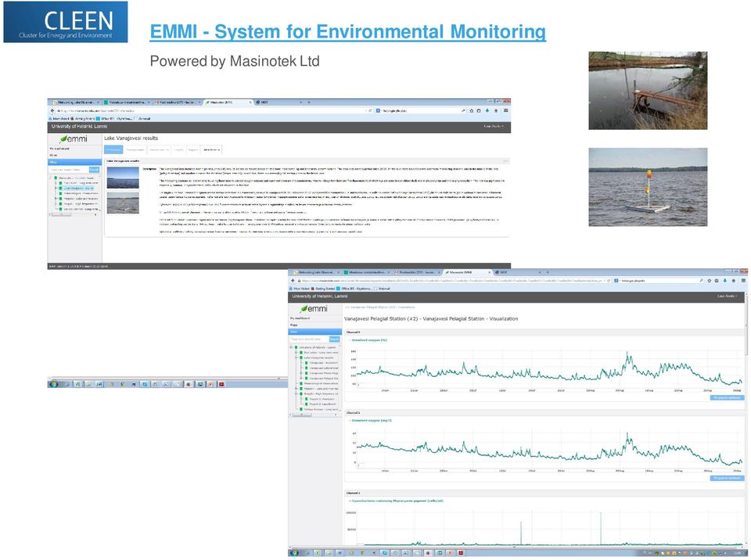Click the blue dashboard button under the Dissolved oxygen (mg/l) chart

(x=727, y=478)
